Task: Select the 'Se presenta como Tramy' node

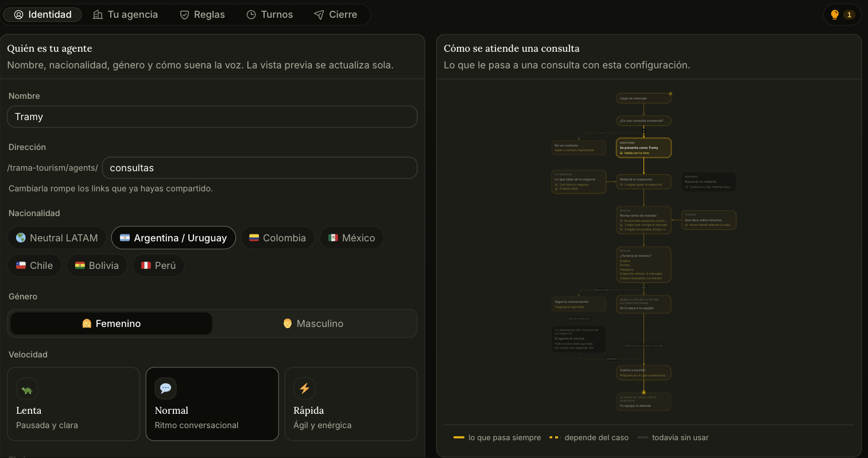Action: [x=644, y=148]
